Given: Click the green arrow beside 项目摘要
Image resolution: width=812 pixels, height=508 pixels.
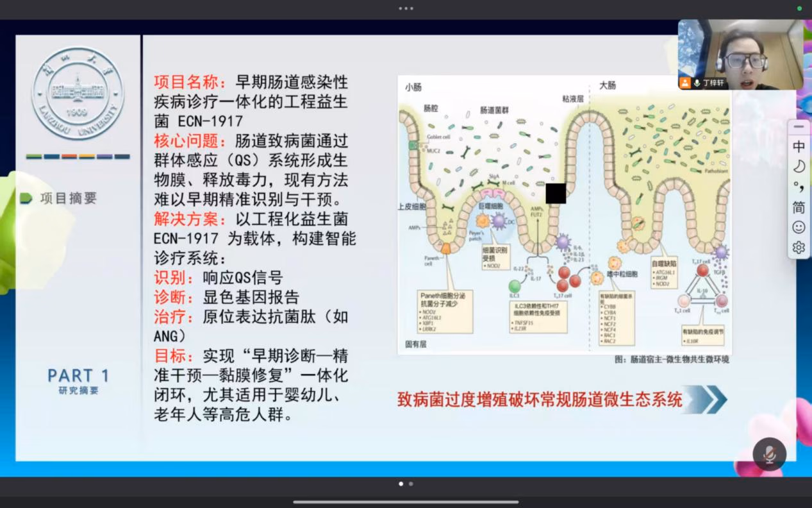Looking at the screenshot, I should tap(26, 198).
